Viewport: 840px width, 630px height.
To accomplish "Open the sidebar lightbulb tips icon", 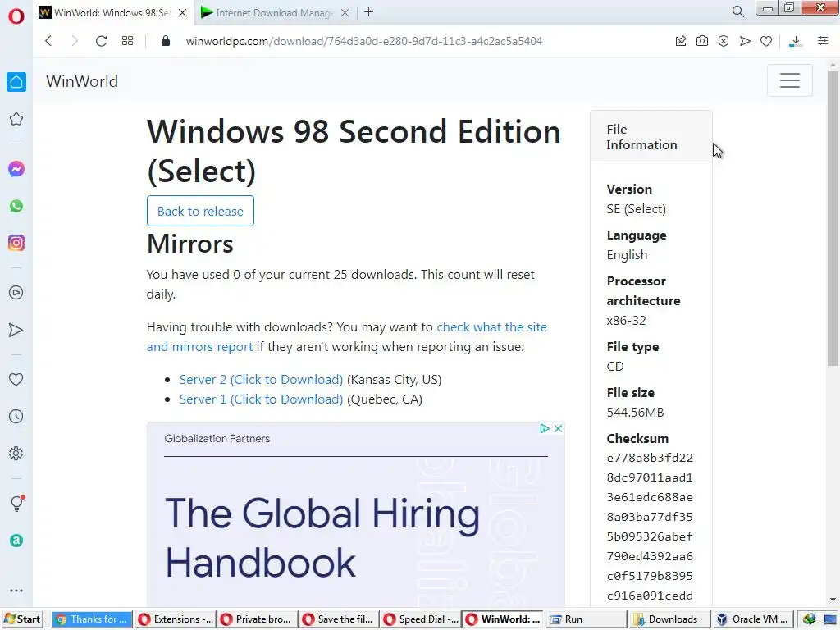I will [x=16, y=503].
